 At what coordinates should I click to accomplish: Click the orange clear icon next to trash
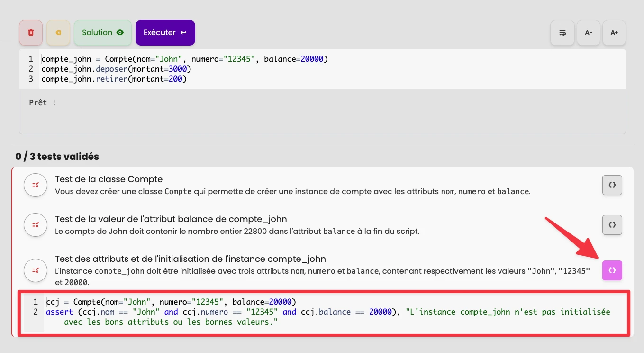tap(58, 32)
